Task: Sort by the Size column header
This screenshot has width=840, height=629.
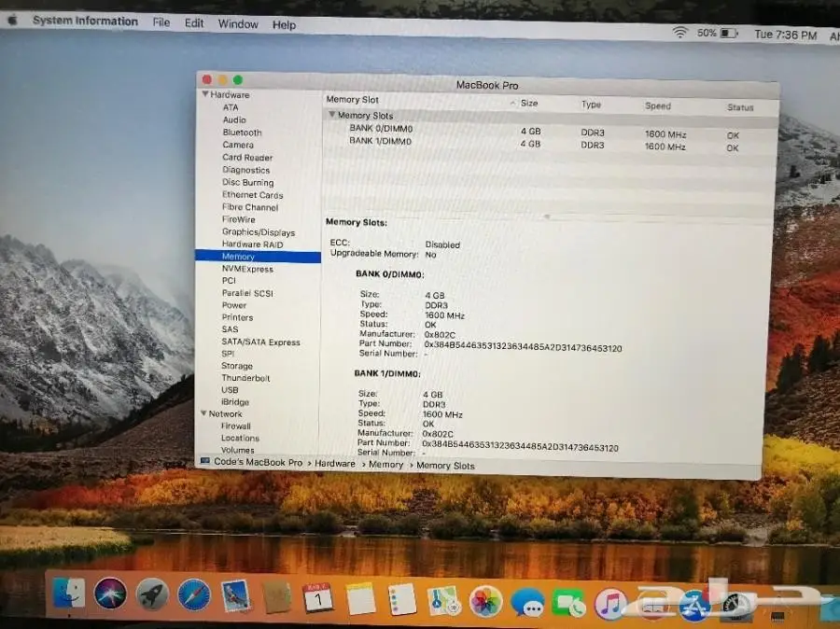Action: pos(529,103)
